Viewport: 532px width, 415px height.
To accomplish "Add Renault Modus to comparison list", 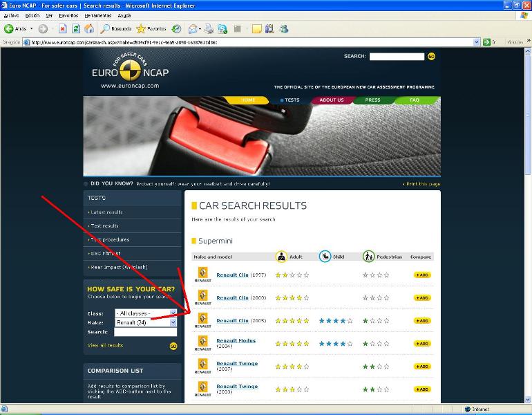I will pos(421,343).
